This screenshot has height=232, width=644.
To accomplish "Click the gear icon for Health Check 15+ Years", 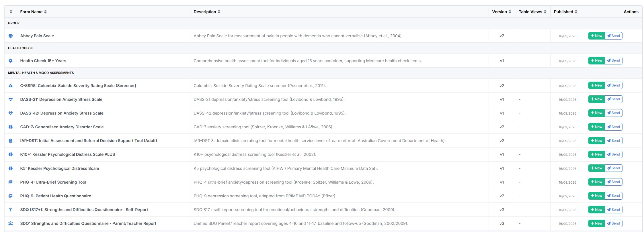I will pos(11,61).
